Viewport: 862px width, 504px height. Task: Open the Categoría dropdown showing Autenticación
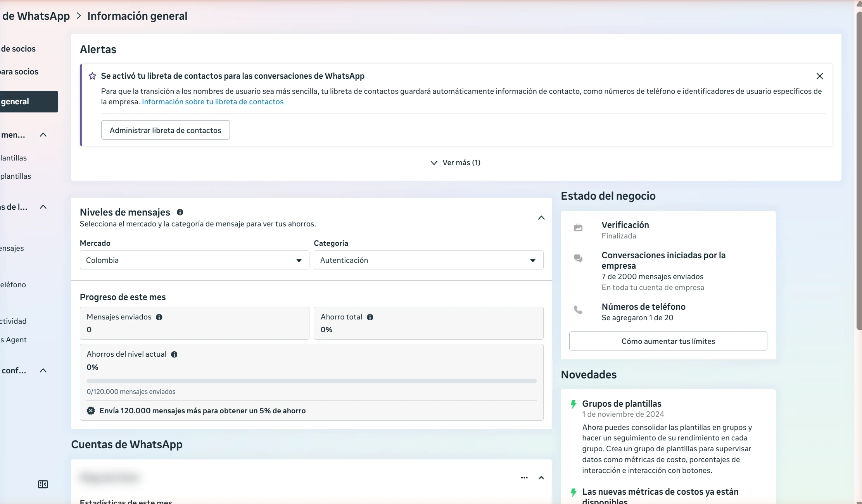(x=428, y=260)
